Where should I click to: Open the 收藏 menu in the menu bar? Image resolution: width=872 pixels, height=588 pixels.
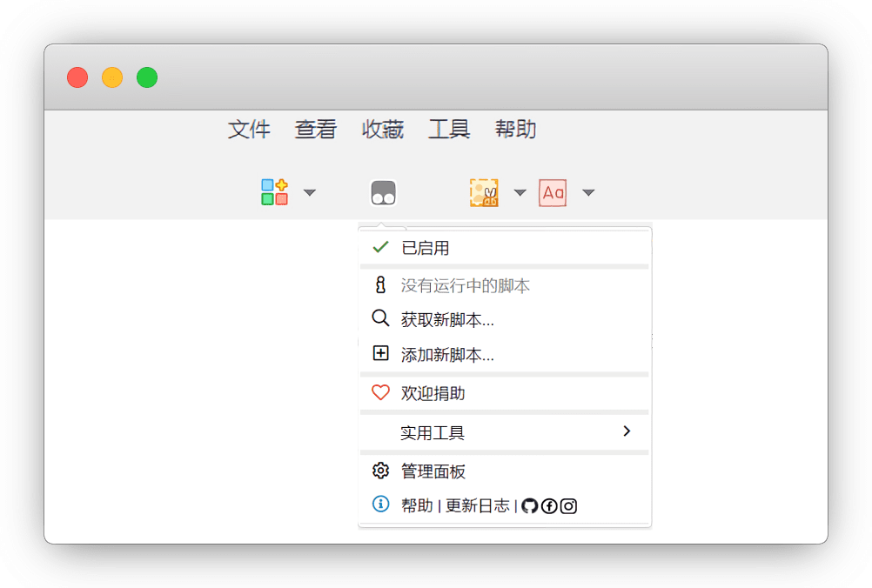tap(383, 130)
